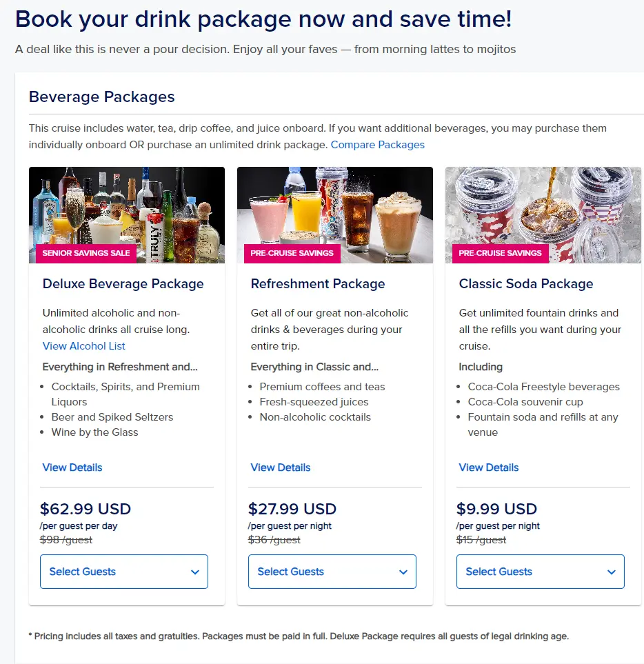This screenshot has height=664, width=644.
Task: Click the $62.99 USD price text
Action: click(x=85, y=509)
